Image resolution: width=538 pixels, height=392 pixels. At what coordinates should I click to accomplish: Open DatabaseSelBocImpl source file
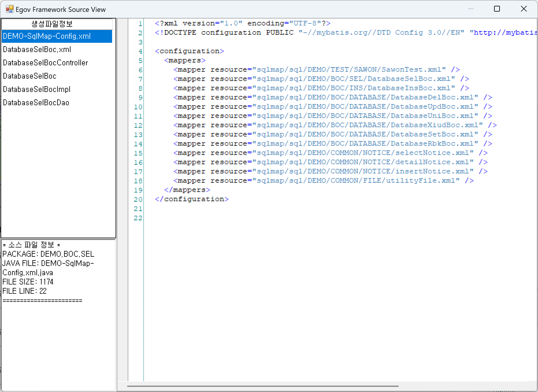click(37, 90)
